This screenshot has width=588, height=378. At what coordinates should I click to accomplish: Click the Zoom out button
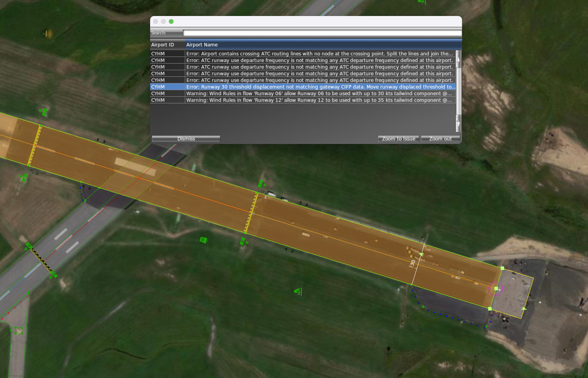(x=440, y=139)
